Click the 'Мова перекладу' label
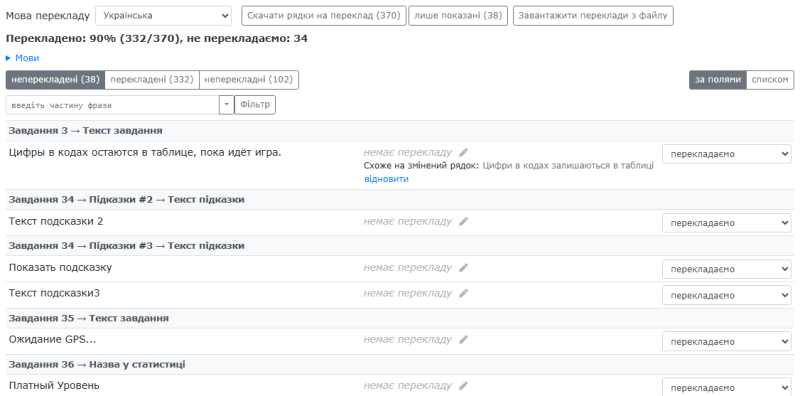This screenshot has width=800, height=396. [47, 15]
